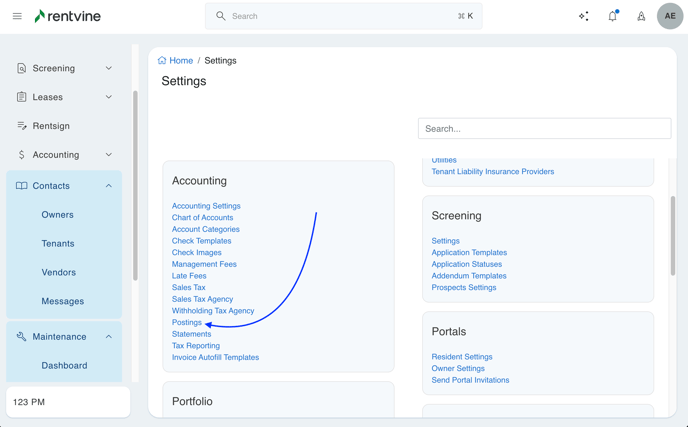Screen dimensions: 688x427
Task: Click the icon left of the avatar
Action: [641, 16]
